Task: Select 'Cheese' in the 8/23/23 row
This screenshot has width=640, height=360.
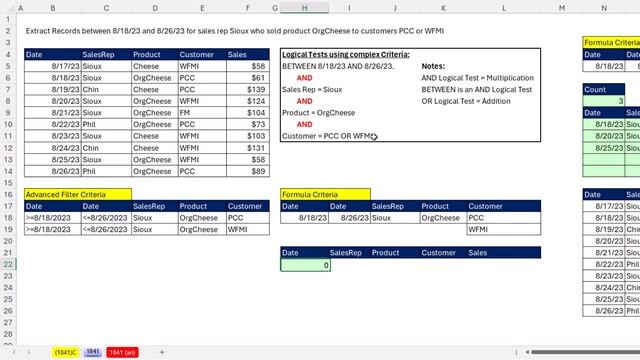Action: (155, 136)
